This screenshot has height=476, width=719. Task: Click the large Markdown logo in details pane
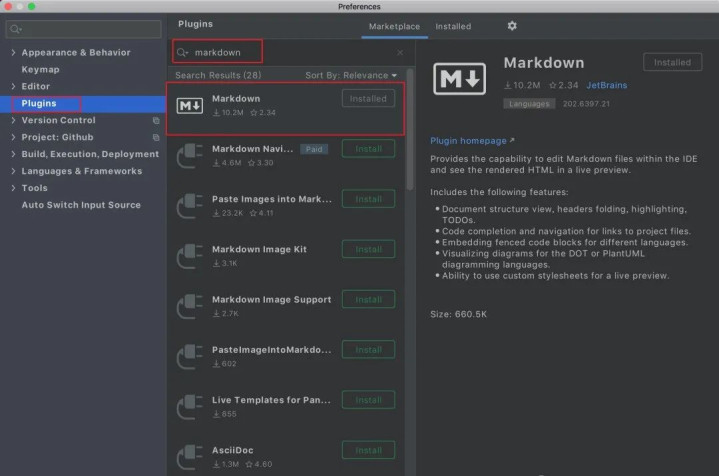coord(459,82)
